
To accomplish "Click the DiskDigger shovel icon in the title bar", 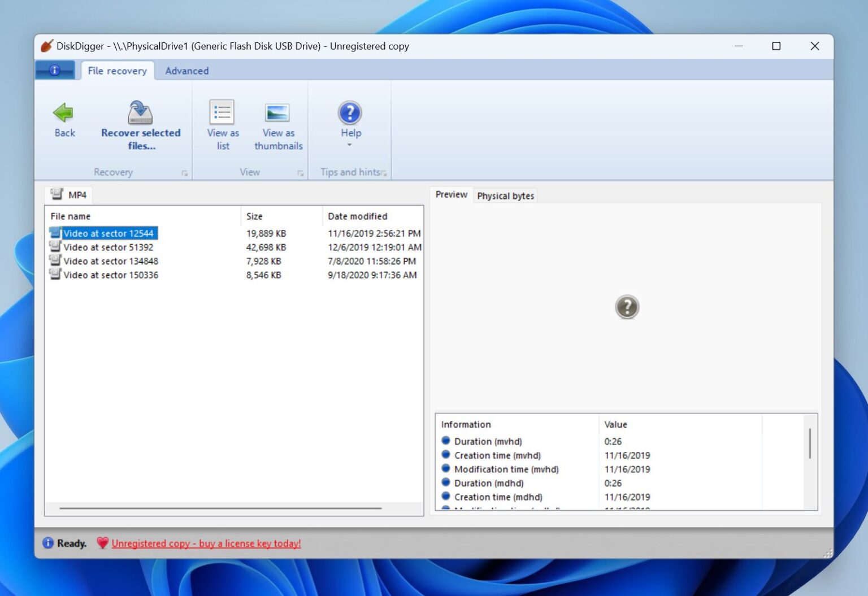I will point(45,46).
